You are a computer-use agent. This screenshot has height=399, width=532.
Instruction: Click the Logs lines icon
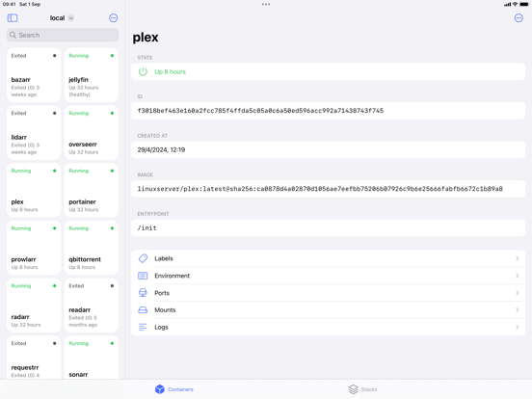pos(143,327)
